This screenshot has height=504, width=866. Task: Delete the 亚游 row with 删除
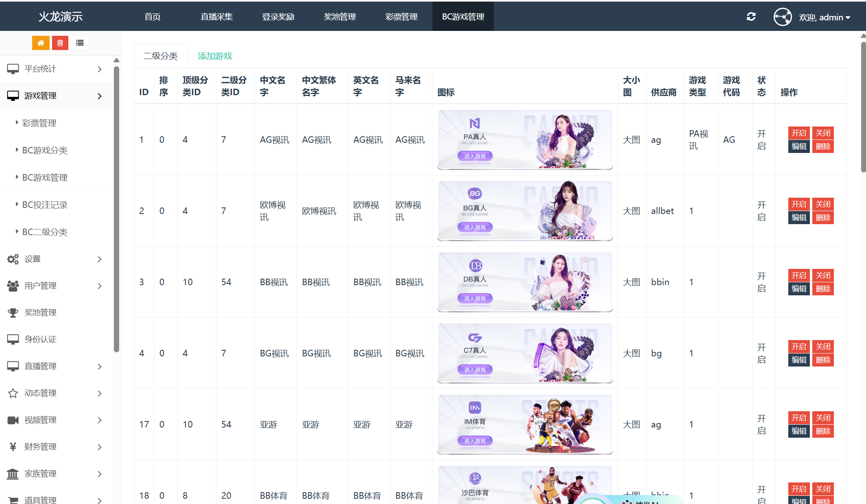[823, 431]
